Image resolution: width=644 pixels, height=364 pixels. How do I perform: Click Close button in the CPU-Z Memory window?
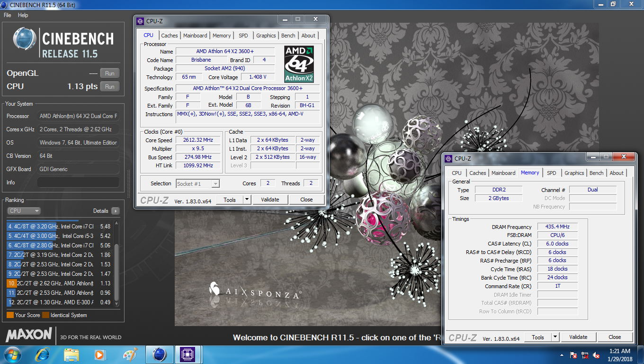coord(615,337)
